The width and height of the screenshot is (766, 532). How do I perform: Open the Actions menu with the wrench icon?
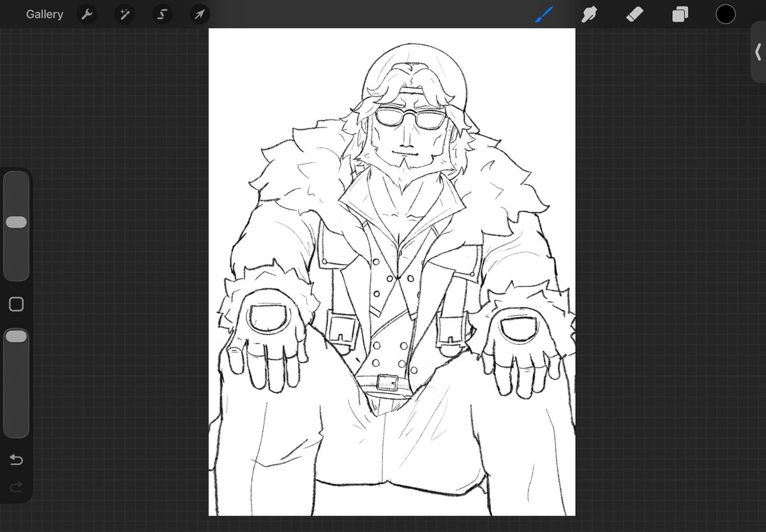[87, 13]
